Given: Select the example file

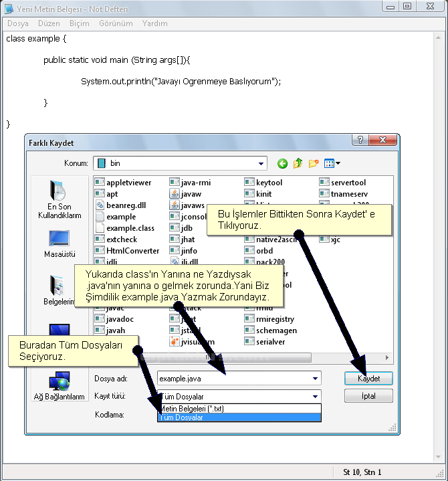Looking at the screenshot, I should click(116, 217).
